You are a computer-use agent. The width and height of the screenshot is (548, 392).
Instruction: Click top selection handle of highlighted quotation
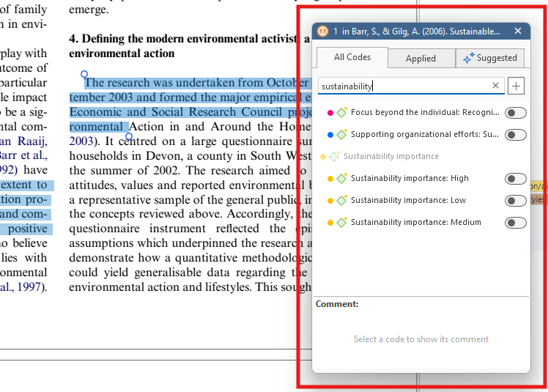[x=84, y=74]
